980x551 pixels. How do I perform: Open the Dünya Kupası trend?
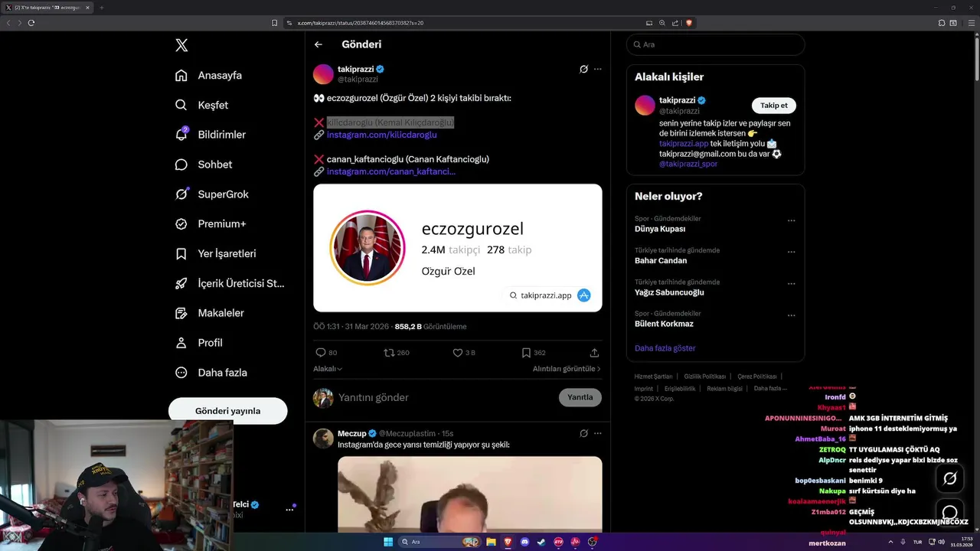(660, 229)
